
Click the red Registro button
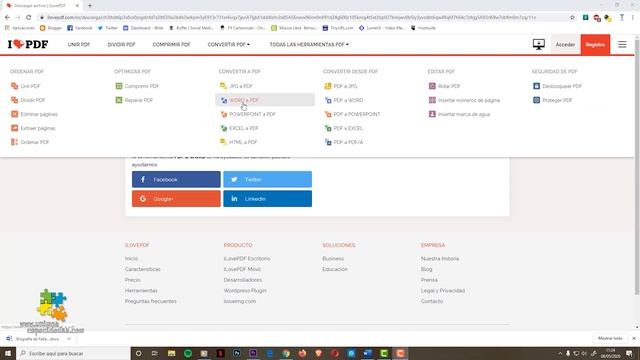click(595, 44)
